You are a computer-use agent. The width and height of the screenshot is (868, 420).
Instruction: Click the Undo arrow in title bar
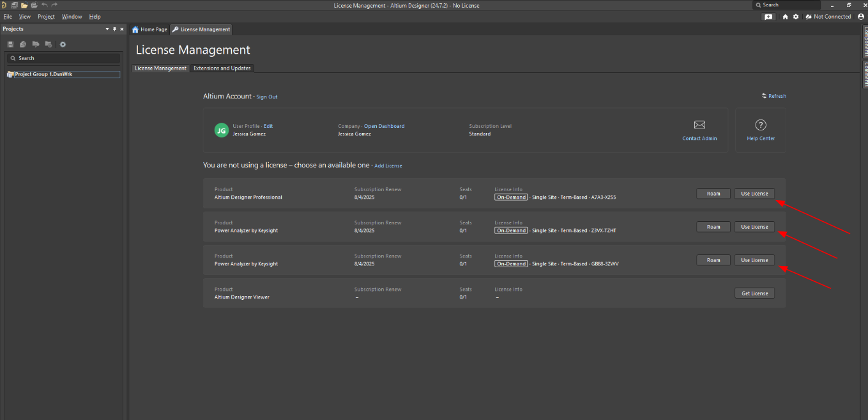44,5
